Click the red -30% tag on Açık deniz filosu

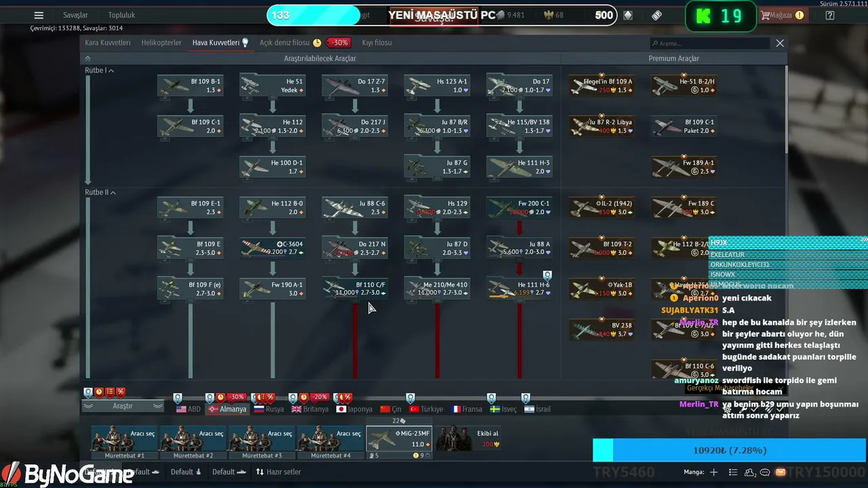click(338, 43)
